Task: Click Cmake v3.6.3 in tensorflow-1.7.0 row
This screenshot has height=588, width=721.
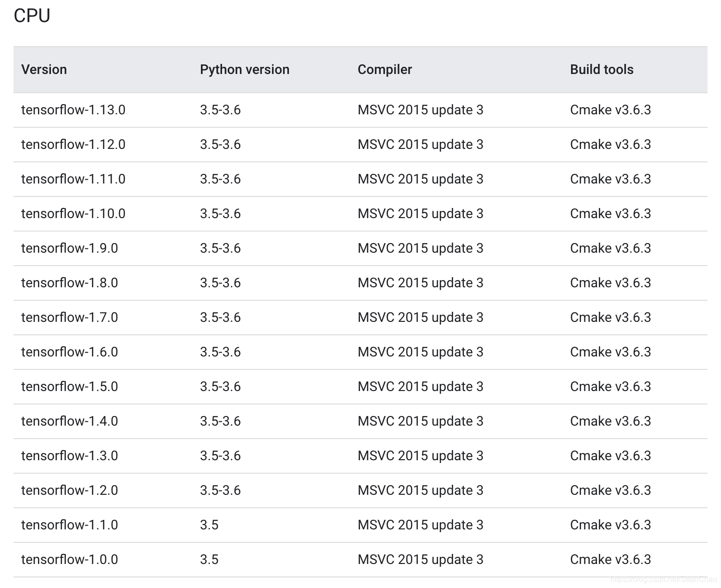Action: click(610, 318)
